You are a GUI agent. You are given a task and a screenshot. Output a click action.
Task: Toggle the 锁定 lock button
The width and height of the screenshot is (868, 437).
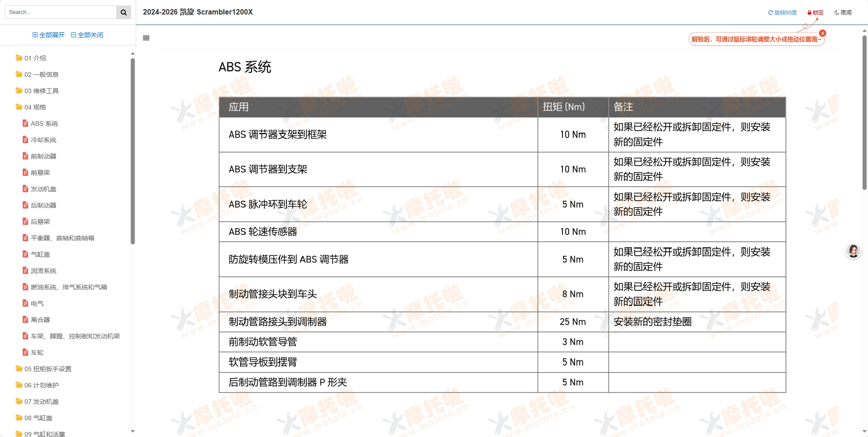coord(815,13)
